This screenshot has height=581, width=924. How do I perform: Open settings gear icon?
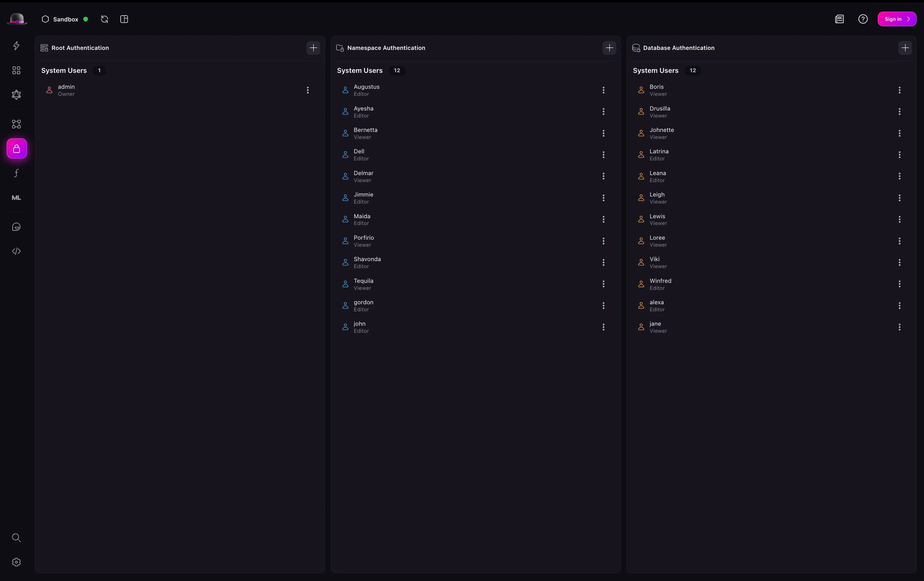pyautogui.click(x=16, y=562)
